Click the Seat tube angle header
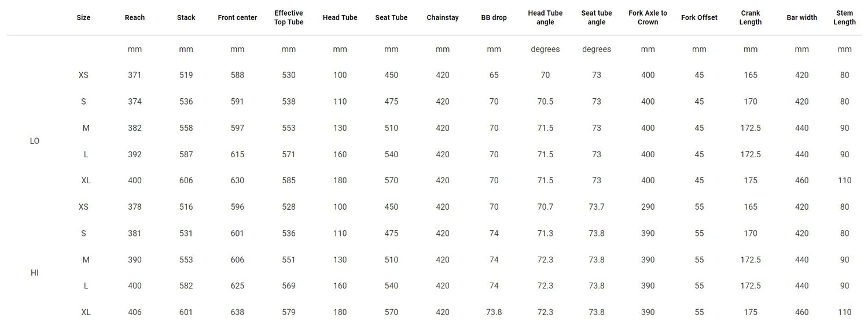Screen dimensions: 868x326 click(597, 18)
